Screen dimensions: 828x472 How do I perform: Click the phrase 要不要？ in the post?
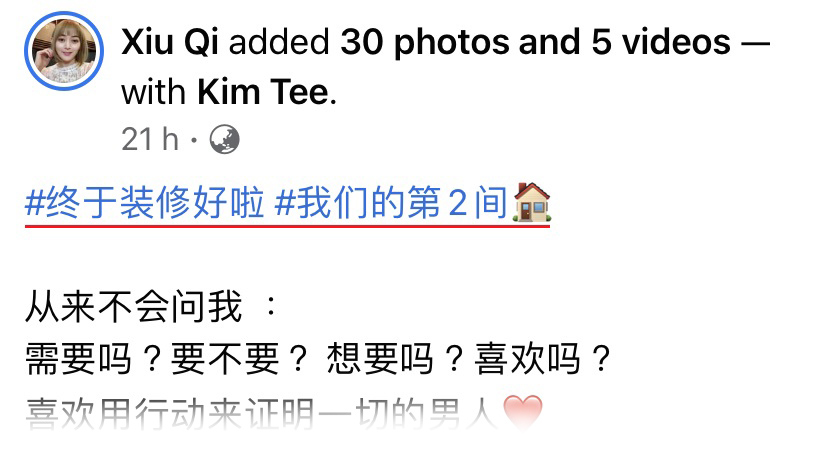point(239,359)
